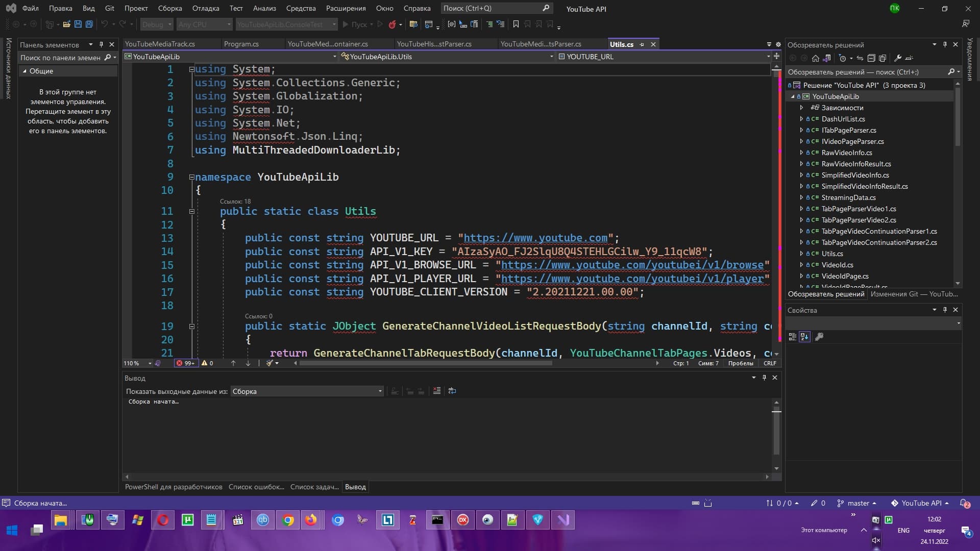
Task: Toggle auto-hide pin on Solution Explorer
Action: tap(945, 44)
